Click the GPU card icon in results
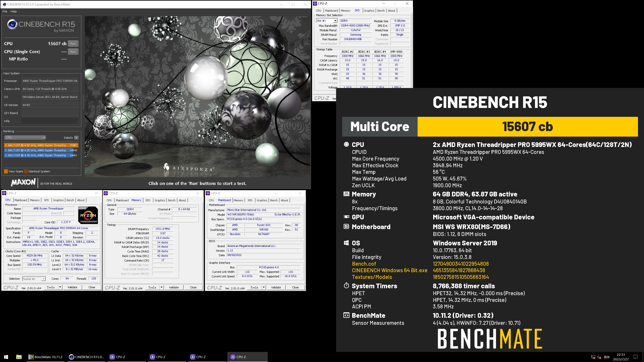Viewport: 644px width, 362px height. pos(346,217)
